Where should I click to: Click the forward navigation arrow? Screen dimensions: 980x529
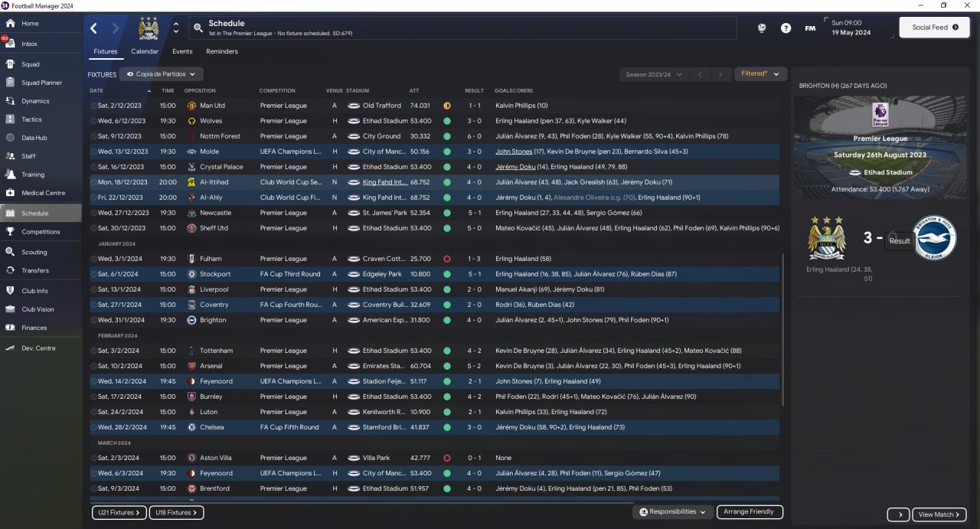[116, 28]
